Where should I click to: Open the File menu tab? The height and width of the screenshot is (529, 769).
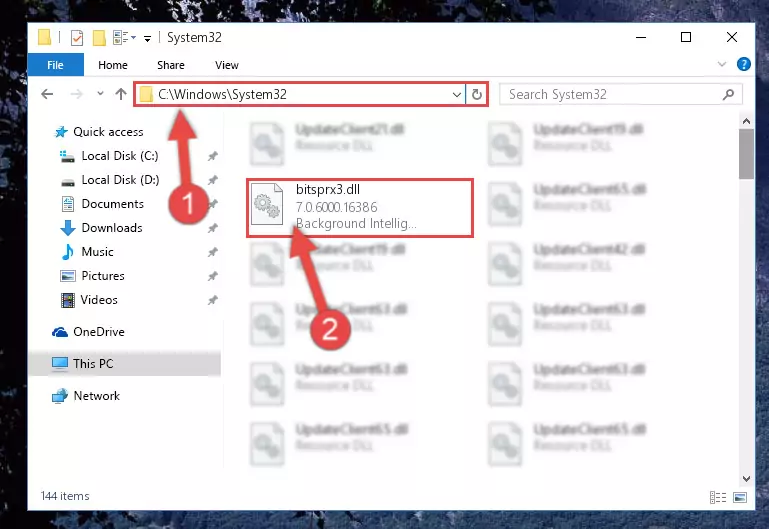click(55, 65)
